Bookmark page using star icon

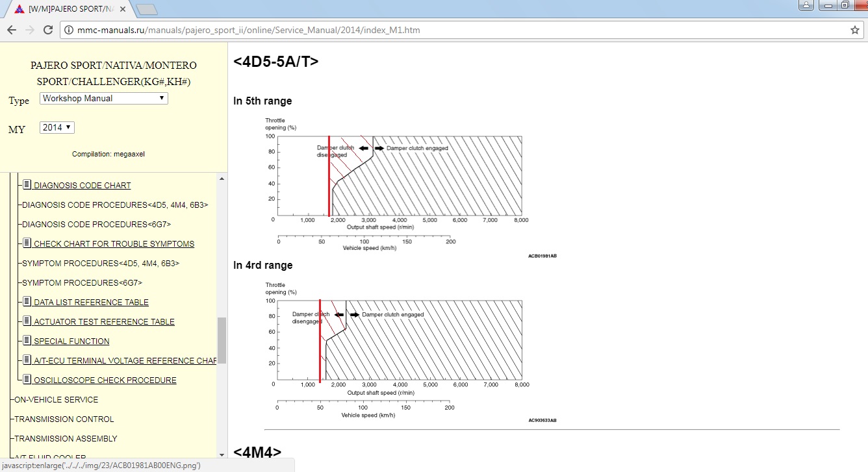pos(855,30)
